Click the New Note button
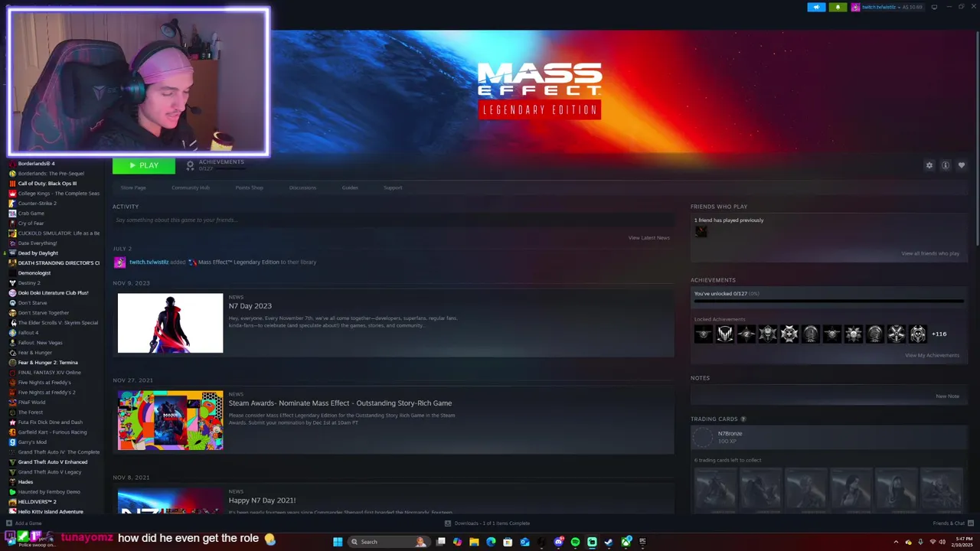This screenshot has height=551, width=980. (x=947, y=396)
